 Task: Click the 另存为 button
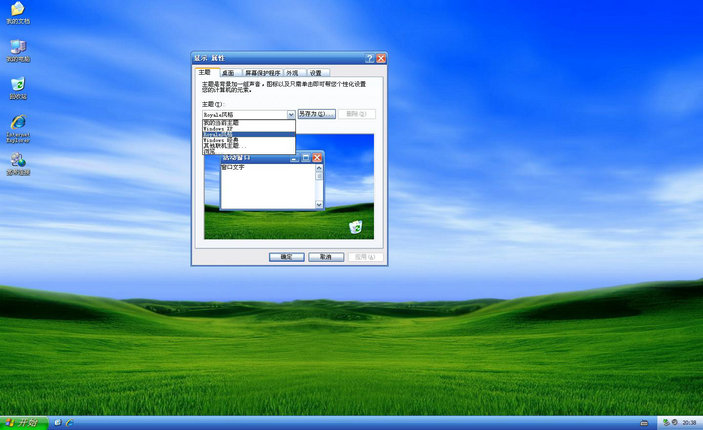point(315,114)
